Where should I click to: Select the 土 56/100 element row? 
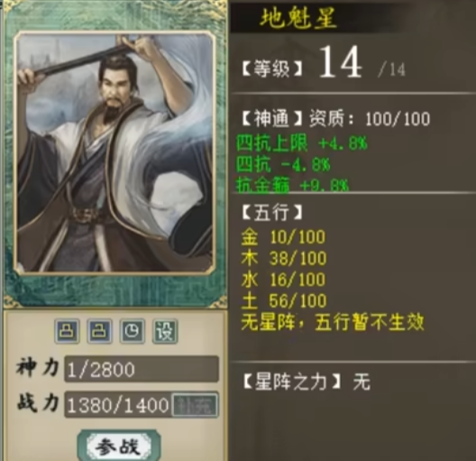284,300
